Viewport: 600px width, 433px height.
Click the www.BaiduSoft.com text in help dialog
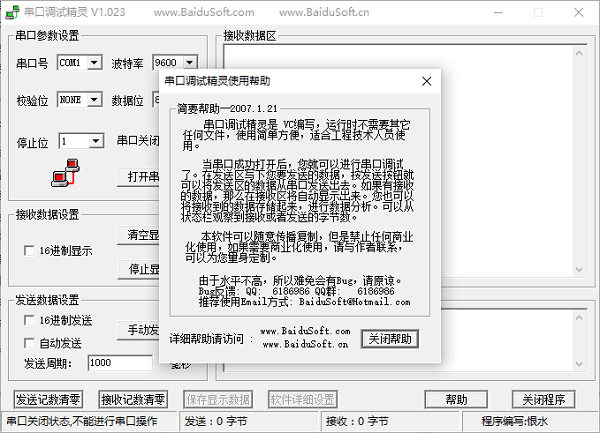305,331
